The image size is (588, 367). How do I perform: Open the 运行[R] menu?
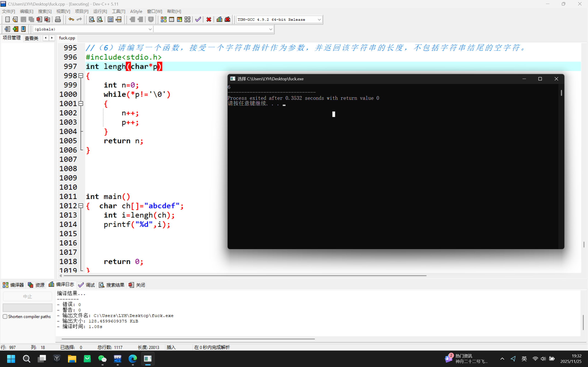(x=100, y=11)
